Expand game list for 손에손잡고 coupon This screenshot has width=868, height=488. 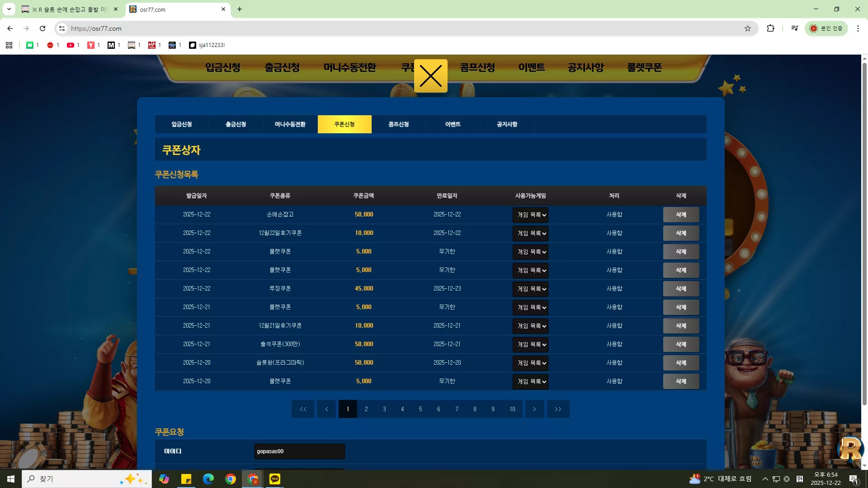[531, 215]
